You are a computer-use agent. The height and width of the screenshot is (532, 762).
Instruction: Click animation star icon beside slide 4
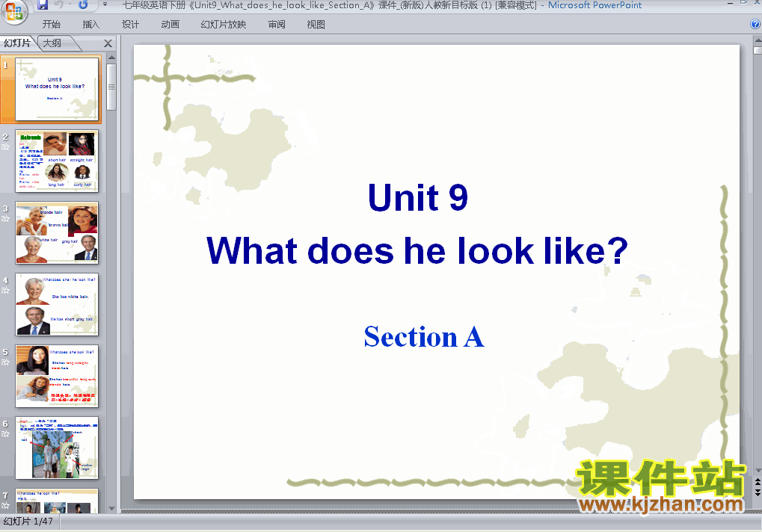tap(5, 291)
